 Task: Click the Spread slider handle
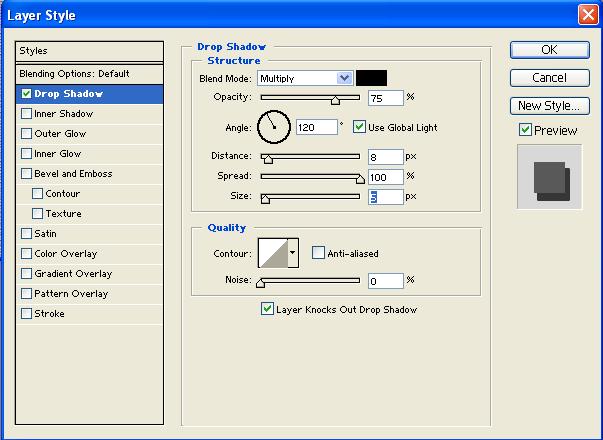coord(360,179)
